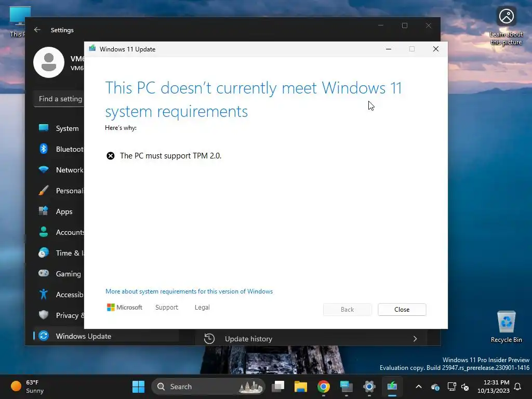This screenshot has width=532, height=399.
Task: Click the TPM 2.0 error icon
Action: coord(111,156)
